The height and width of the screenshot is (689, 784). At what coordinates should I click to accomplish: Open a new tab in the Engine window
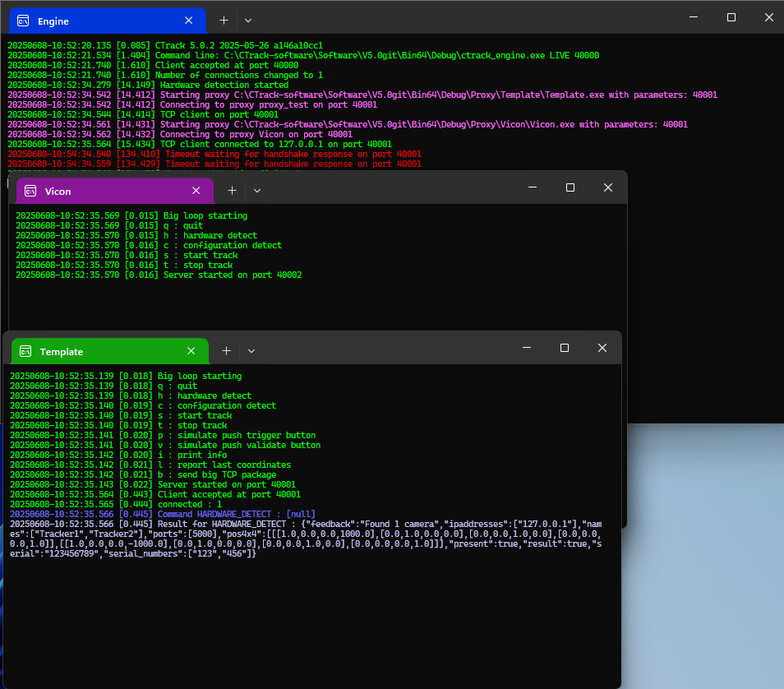[x=224, y=20]
